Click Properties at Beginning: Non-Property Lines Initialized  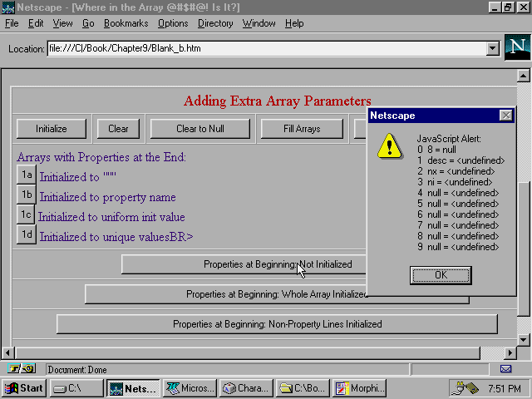(x=277, y=324)
